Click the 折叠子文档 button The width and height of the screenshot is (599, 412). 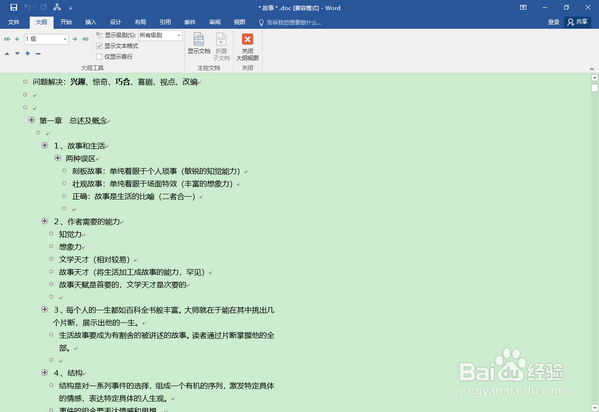(222, 46)
